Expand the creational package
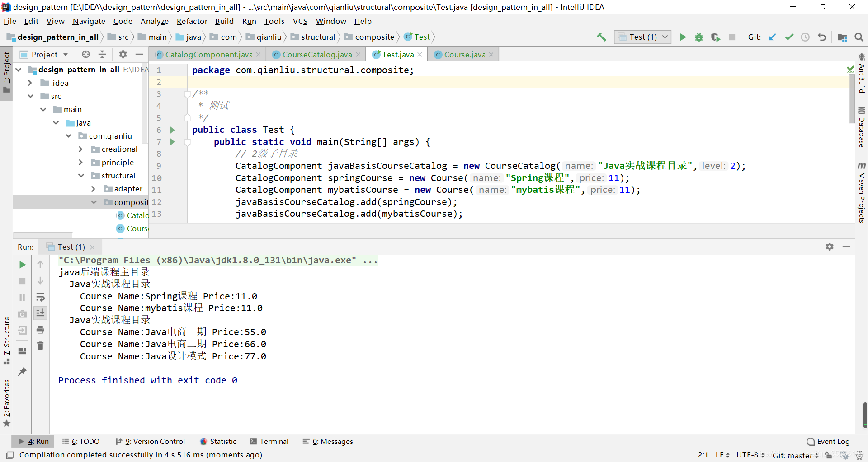 click(x=80, y=149)
